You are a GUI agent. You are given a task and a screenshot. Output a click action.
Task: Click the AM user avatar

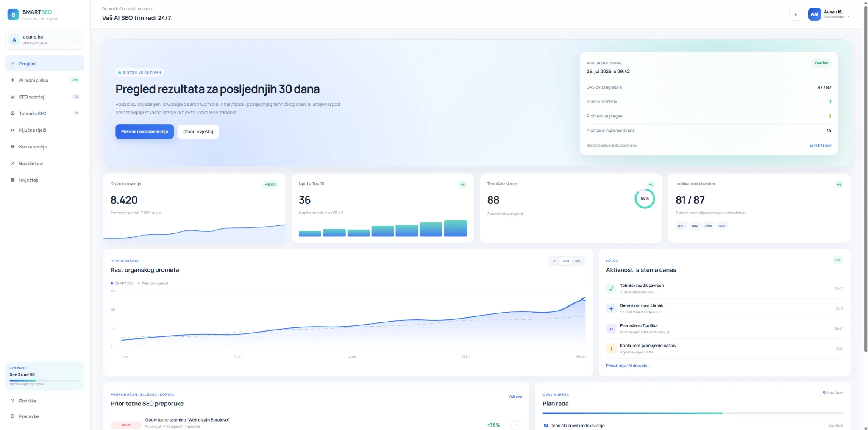point(815,14)
